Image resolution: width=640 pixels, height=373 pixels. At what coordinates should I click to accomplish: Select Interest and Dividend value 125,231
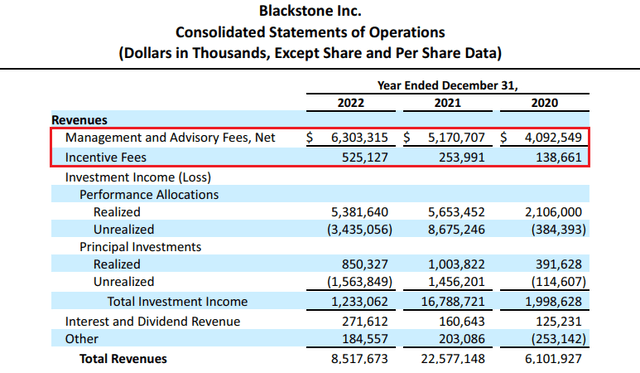558,322
